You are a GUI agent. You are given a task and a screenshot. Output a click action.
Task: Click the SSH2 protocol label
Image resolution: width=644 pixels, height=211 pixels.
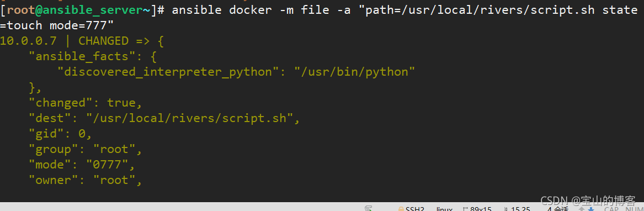(x=415, y=209)
